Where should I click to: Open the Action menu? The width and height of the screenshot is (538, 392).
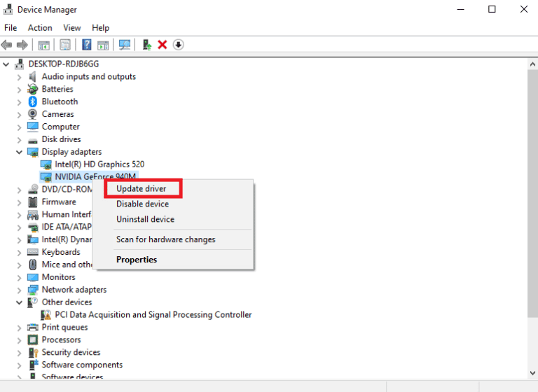(x=40, y=28)
